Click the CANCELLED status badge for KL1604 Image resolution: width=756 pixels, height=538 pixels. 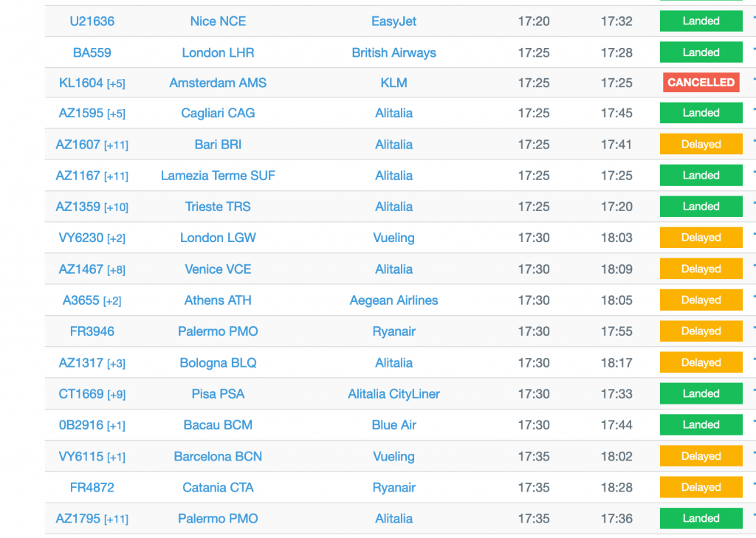click(x=701, y=83)
